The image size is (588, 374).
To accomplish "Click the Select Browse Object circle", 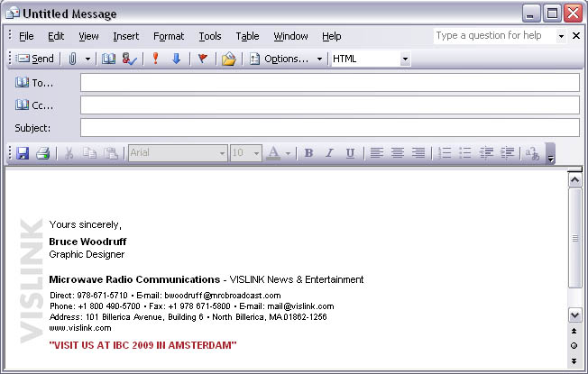I will pos(574,345).
